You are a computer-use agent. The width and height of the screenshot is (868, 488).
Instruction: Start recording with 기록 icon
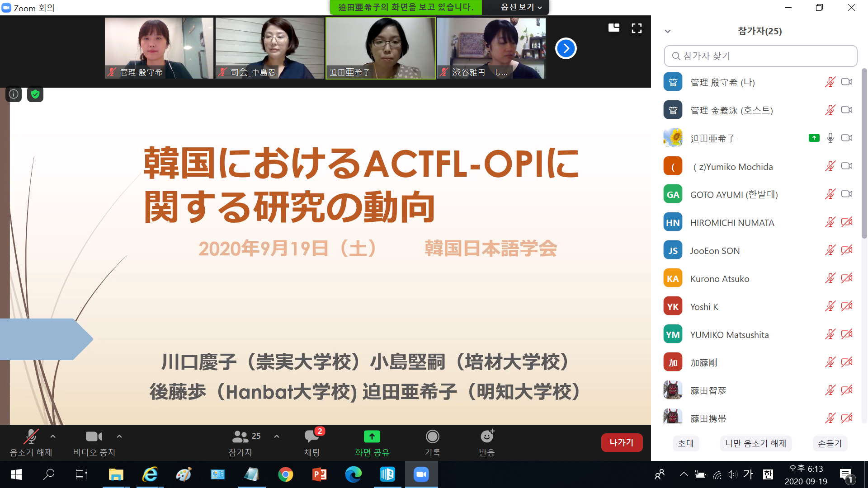(x=432, y=437)
